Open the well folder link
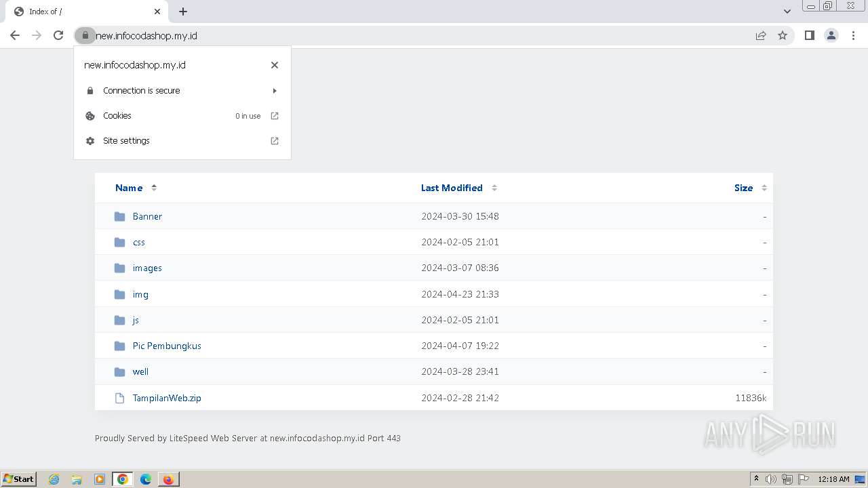 click(140, 371)
